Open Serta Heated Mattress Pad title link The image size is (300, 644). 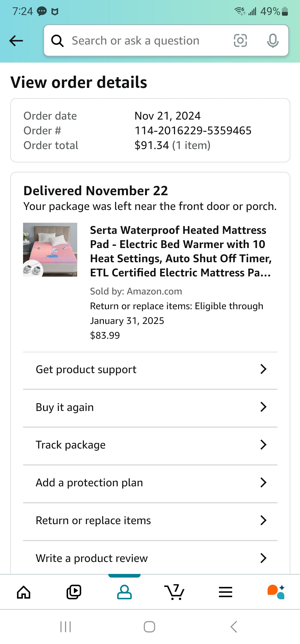pos(181,251)
